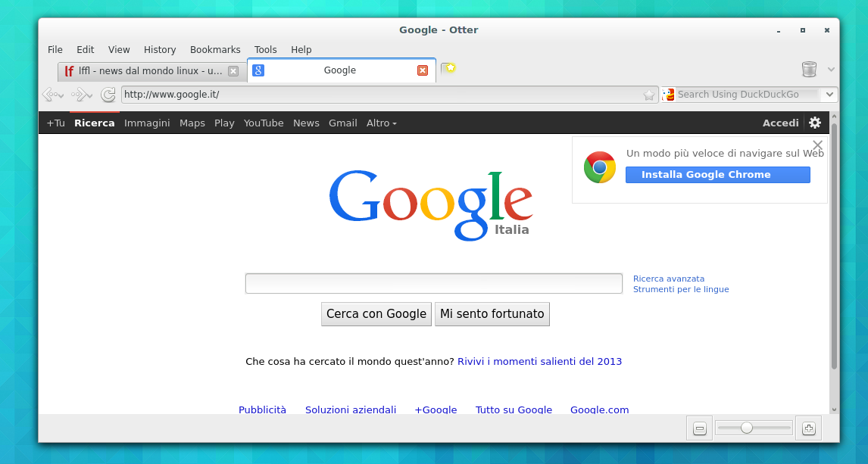Image resolution: width=868 pixels, height=464 pixels.
Task: Open the Tools menu
Action: point(266,50)
